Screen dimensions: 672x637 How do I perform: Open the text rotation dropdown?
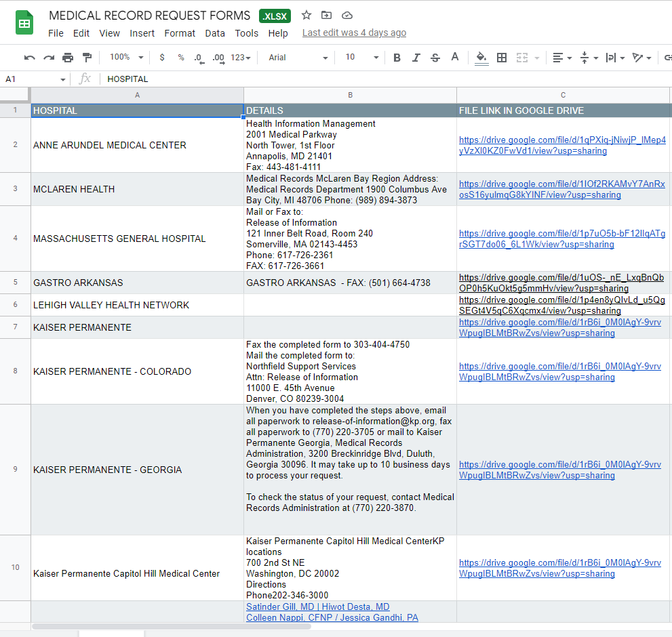pyautogui.click(x=642, y=58)
